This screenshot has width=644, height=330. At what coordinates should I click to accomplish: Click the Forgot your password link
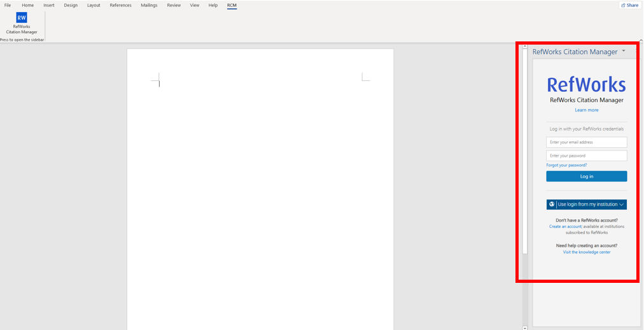point(566,165)
